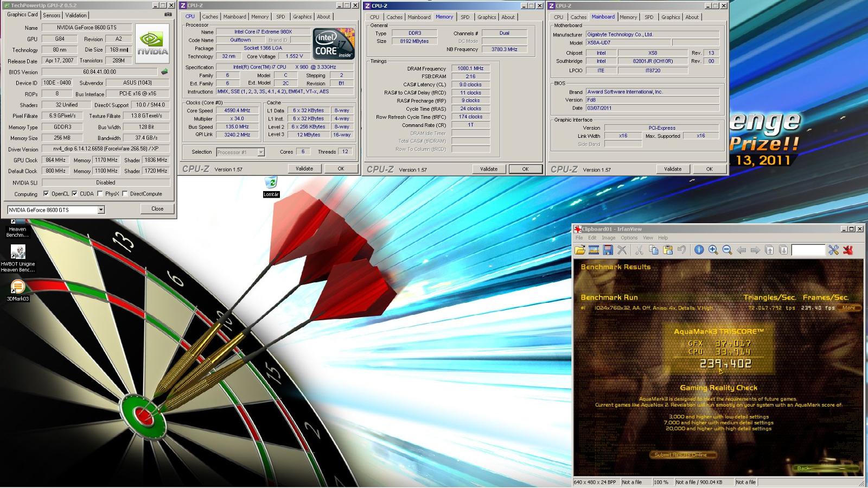Click the Model field X58A-UD7

click(628, 42)
